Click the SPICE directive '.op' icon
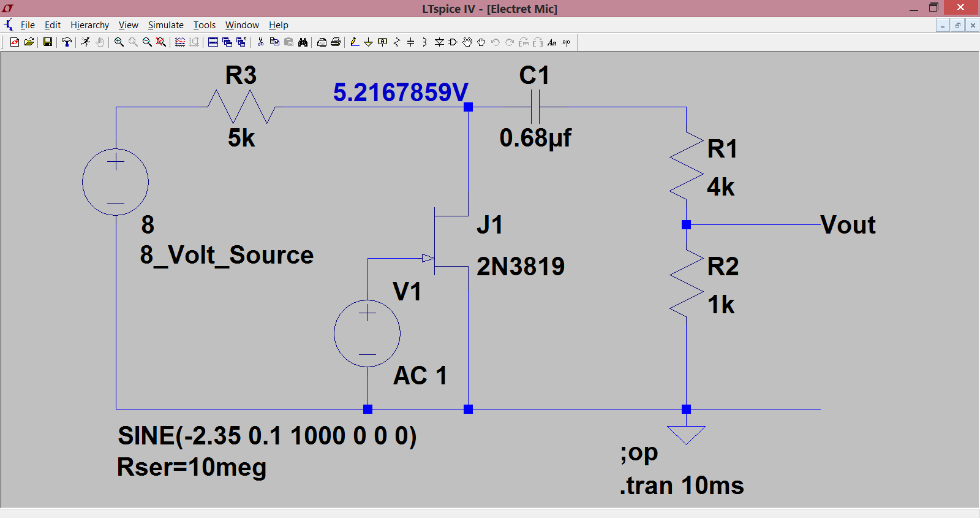Image resolution: width=980 pixels, height=518 pixels. pos(566,42)
